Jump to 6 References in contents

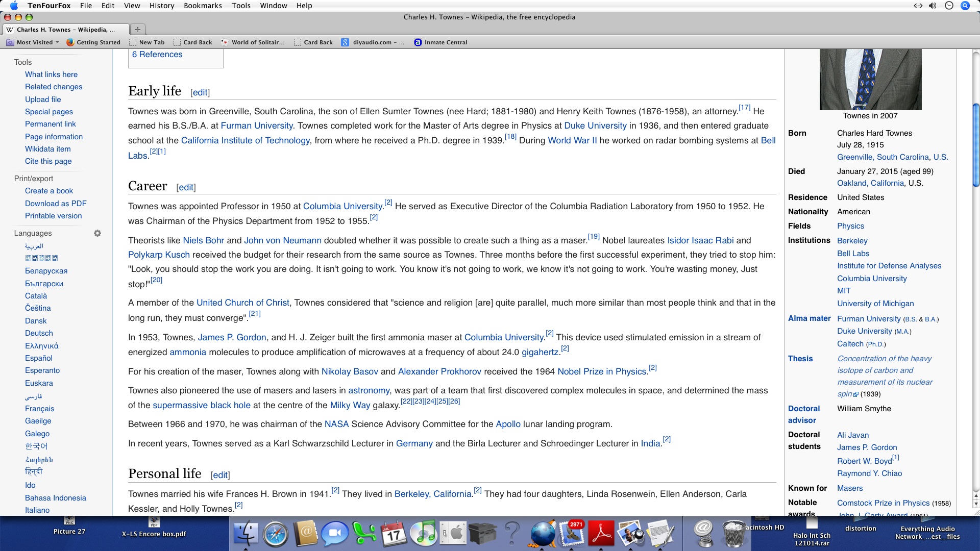pos(157,55)
